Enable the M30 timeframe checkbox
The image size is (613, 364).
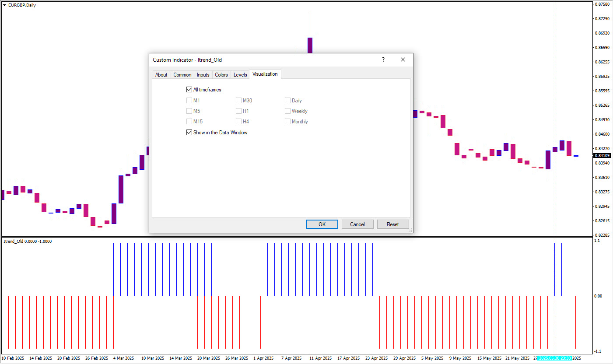(239, 101)
